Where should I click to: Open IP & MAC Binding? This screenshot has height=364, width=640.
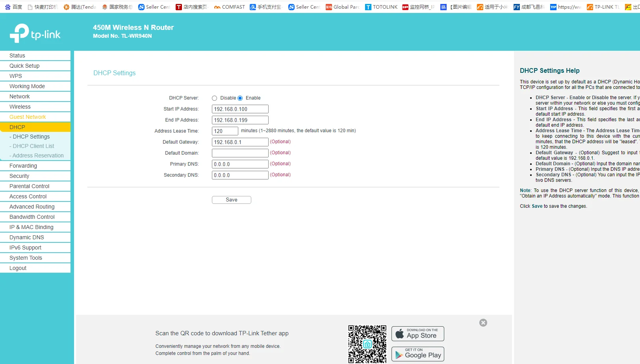click(x=35, y=227)
